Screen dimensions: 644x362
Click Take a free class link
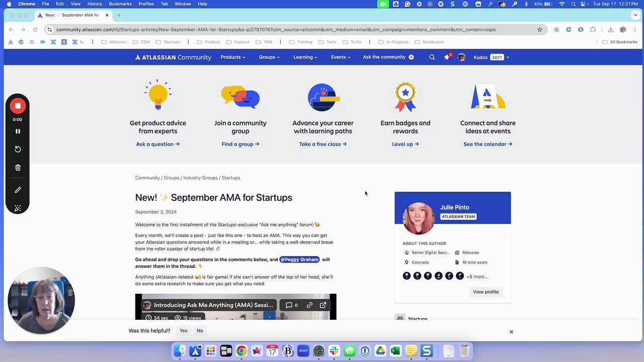[323, 144]
